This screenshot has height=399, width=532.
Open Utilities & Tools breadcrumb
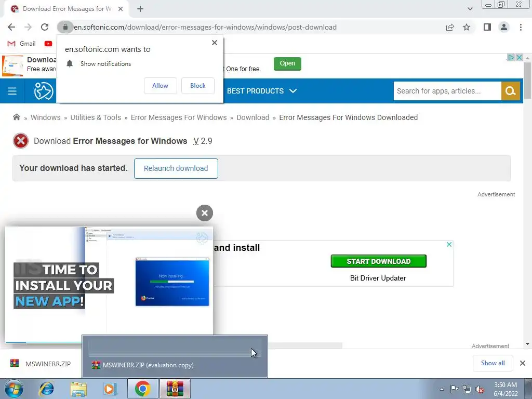tap(96, 117)
